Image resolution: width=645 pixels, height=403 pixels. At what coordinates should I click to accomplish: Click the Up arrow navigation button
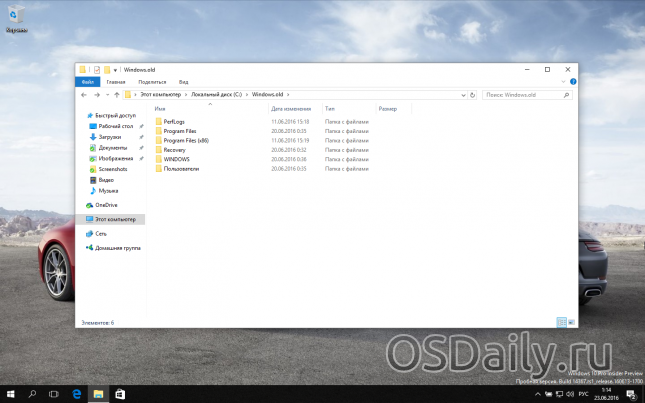[x=115, y=94]
